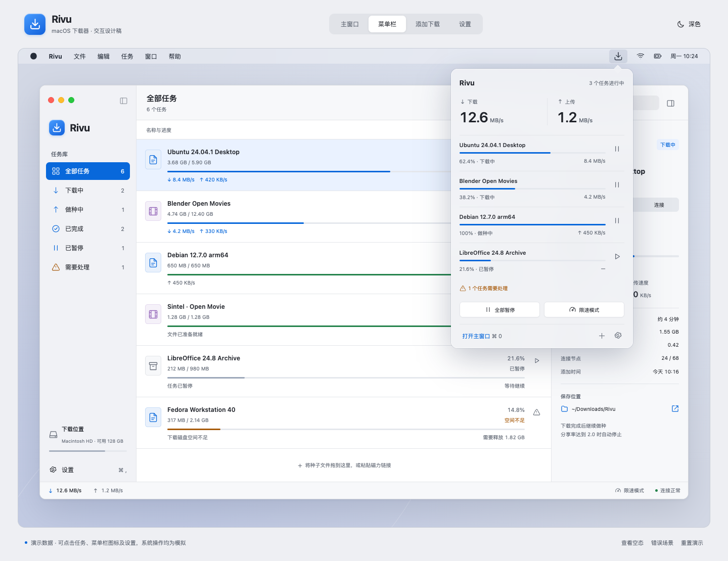
Task: Toggle the right inspector panel icon
Action: [x=671, y=103]
